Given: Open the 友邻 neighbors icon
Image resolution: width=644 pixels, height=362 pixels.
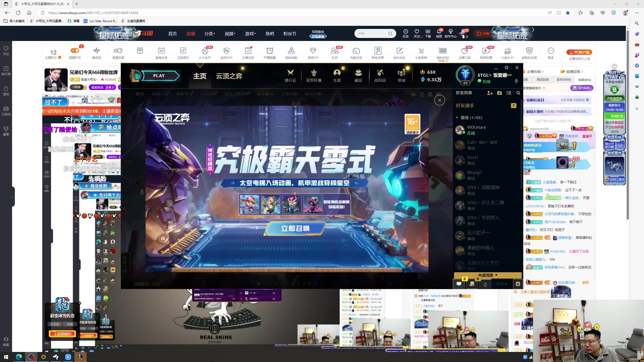Looking at the screenshot, I should 334,53.
